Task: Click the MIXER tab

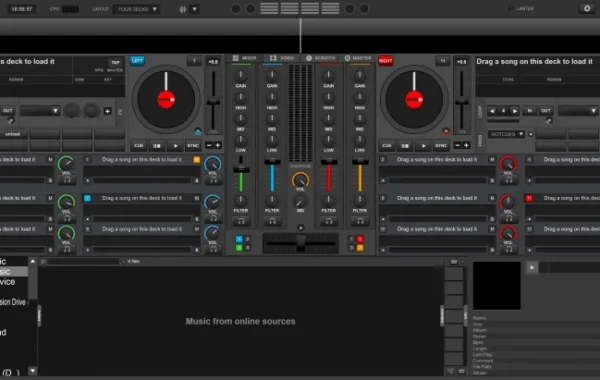Action: [x=244, y=58]
